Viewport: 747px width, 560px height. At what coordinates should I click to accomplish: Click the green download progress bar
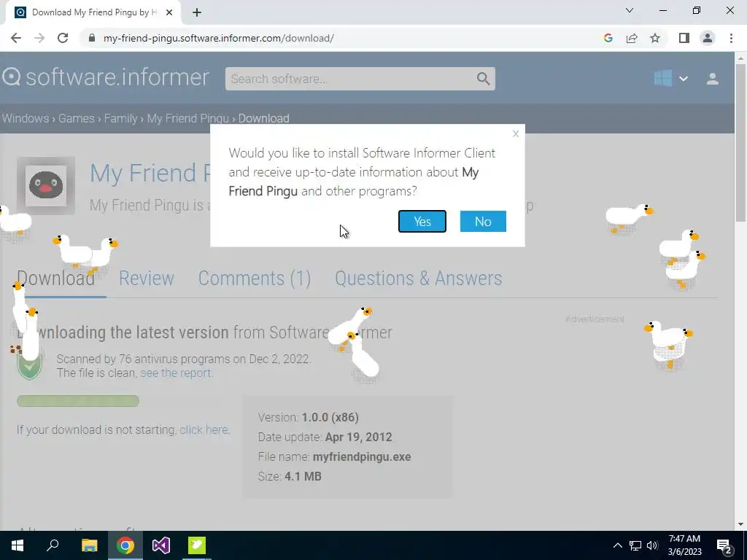coord(77,401)
